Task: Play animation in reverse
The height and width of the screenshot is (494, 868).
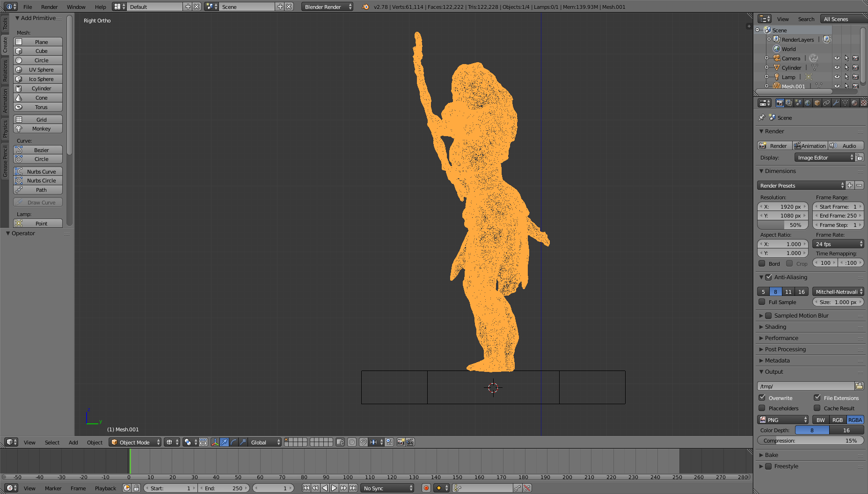Action: tap(325, 488)
